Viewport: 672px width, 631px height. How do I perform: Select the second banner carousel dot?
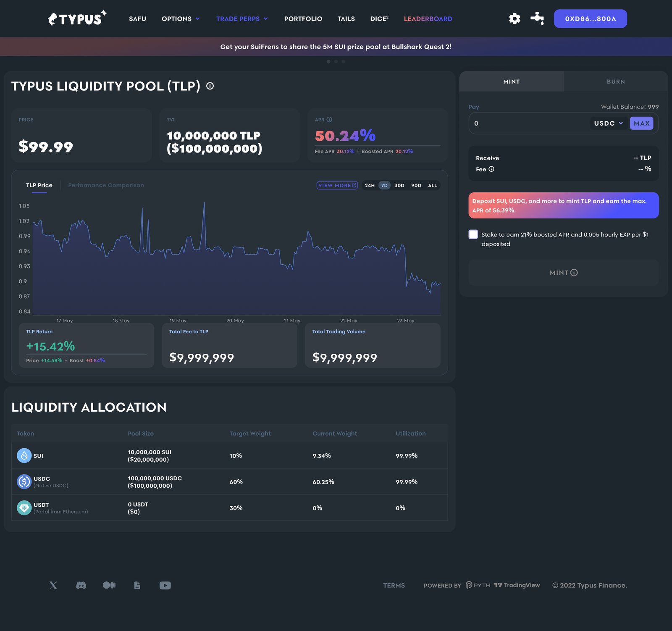point(336,61)
